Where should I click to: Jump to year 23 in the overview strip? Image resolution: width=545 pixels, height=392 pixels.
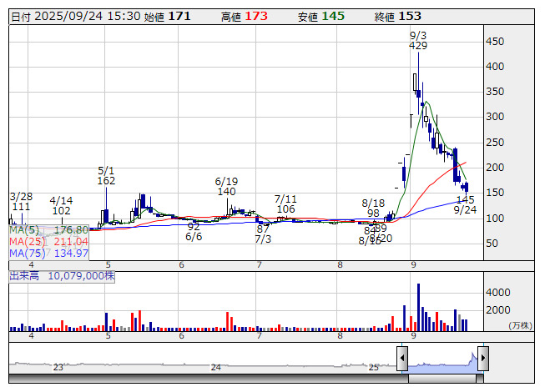coord(58,367)
